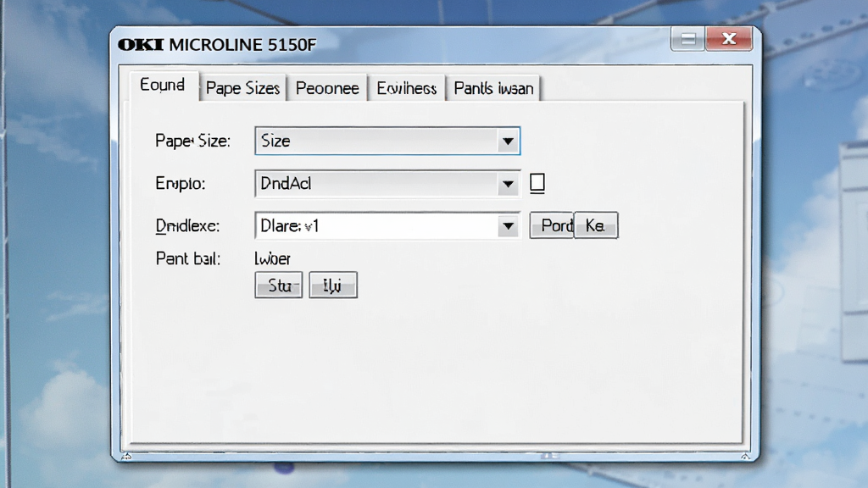Open the Pape Size dropdown
This screenshot has height=488, width=868.
point(387,141)
